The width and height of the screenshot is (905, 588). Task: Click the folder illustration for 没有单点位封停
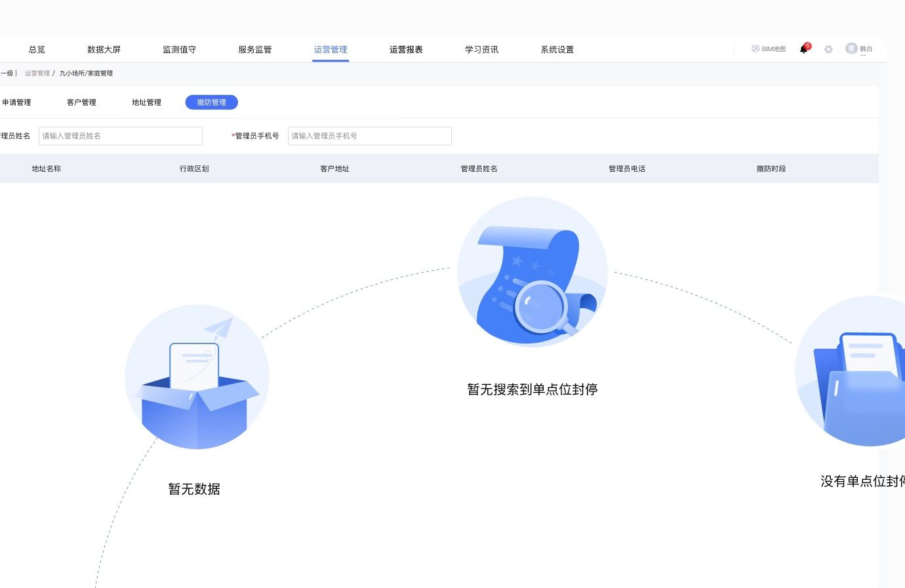850,371
